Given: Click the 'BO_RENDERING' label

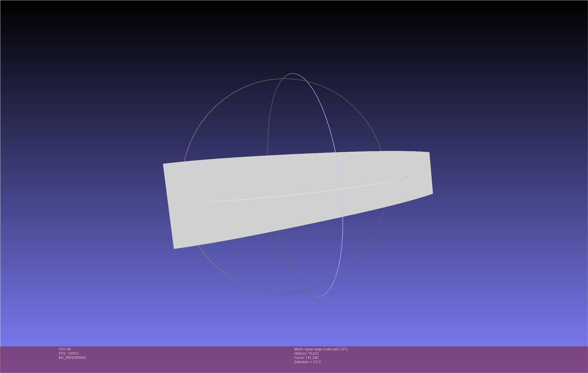Looking at the screenshot, I should (72, 358).
